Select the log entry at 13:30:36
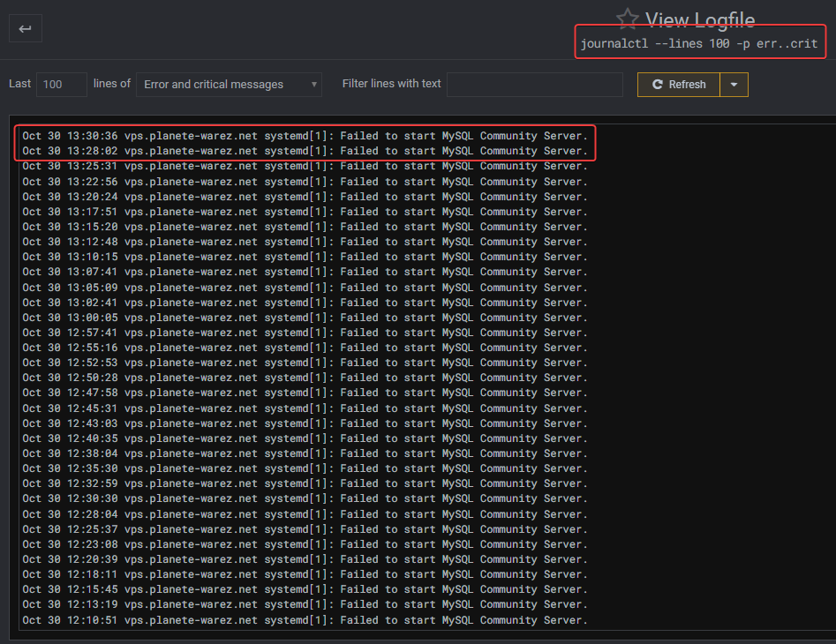The image size is (836, 644). coord(305,136)
